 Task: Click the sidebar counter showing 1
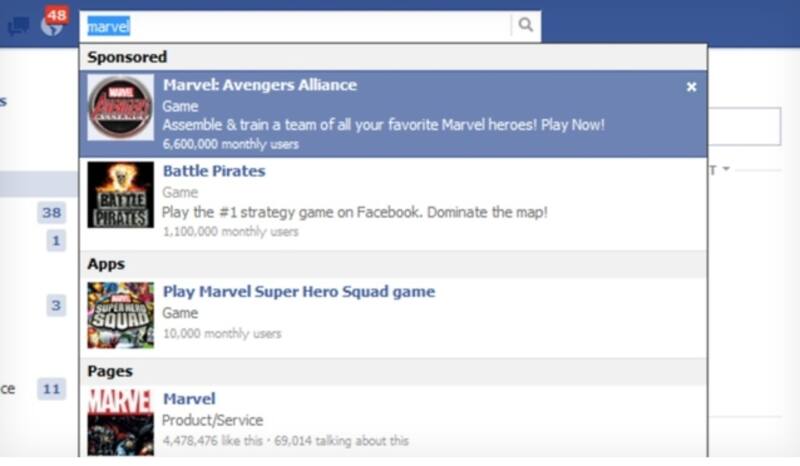pyautogui.click(x=56, y=240)
